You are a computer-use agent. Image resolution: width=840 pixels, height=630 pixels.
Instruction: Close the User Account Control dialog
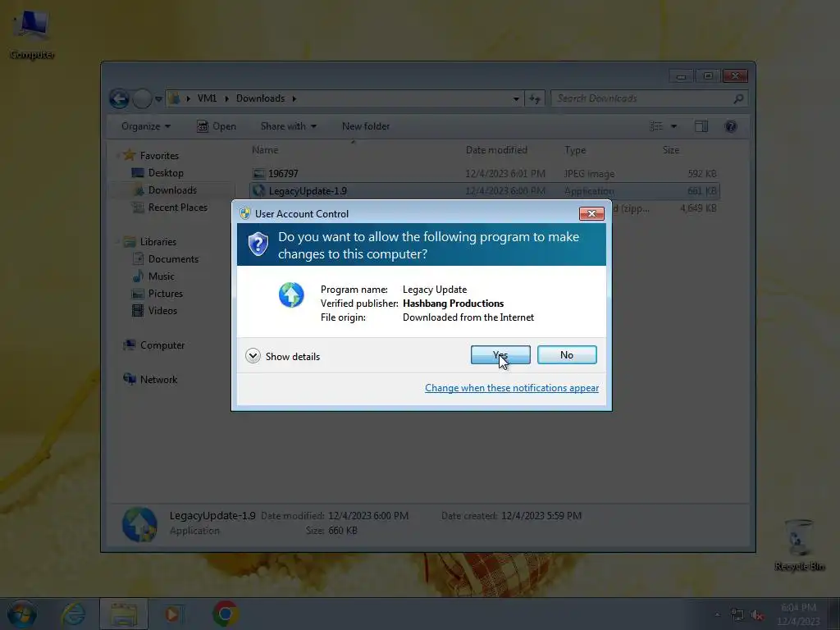591,213
